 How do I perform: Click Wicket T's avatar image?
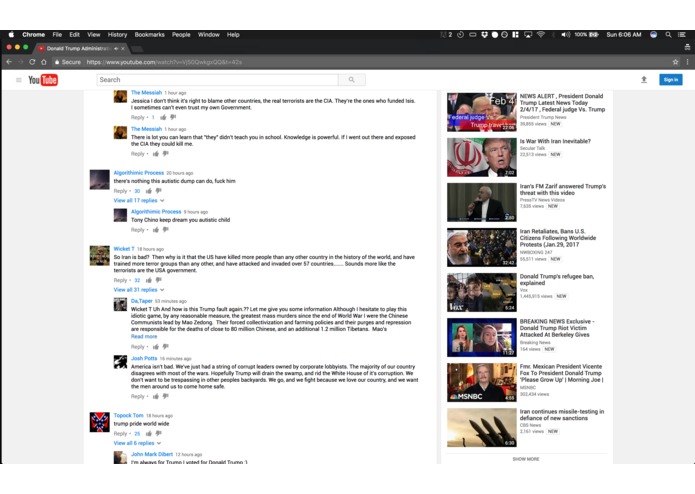click(x=100, y=256)
